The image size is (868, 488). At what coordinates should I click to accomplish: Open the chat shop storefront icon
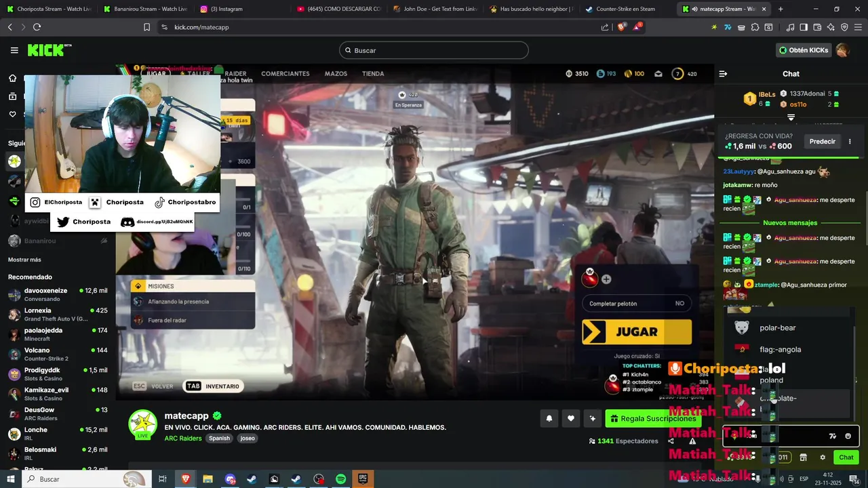click(x=804, y=457)
